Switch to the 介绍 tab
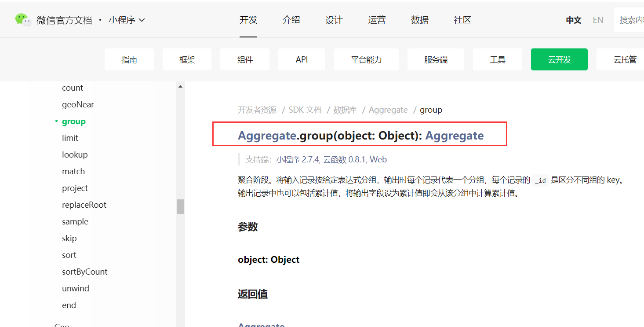 291,20
